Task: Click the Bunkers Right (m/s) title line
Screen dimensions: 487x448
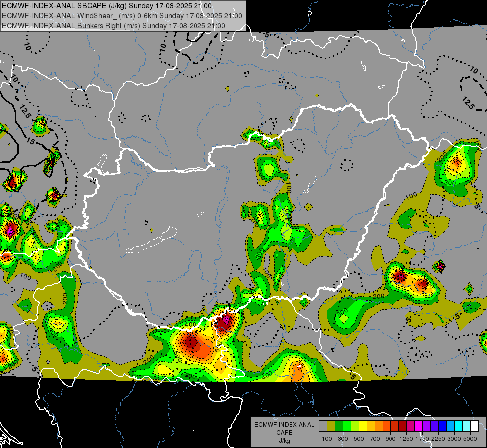Action: coord(114,26)
